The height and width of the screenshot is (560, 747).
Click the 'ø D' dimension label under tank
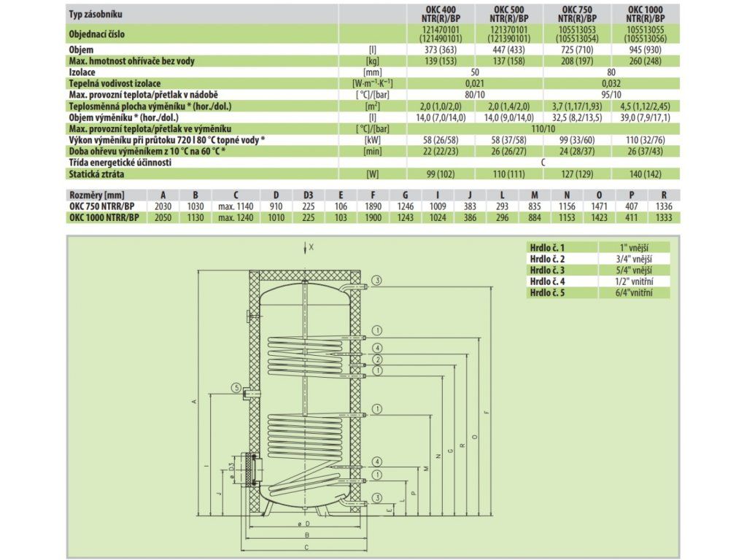pyautogui.click(x=306, y=524)
